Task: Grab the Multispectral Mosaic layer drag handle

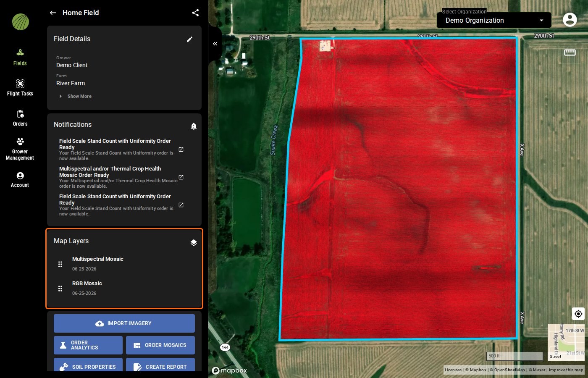Action: coord(60,264)
